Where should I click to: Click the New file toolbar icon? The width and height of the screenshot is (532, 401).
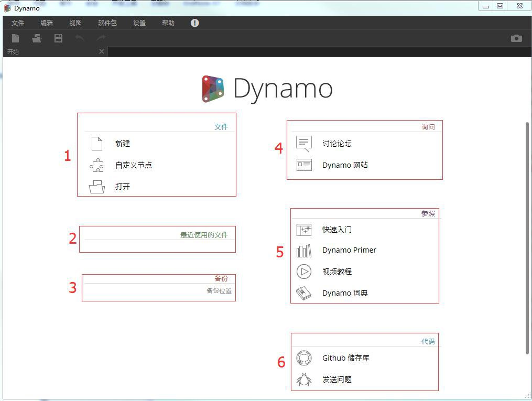[x=15, y=38]
